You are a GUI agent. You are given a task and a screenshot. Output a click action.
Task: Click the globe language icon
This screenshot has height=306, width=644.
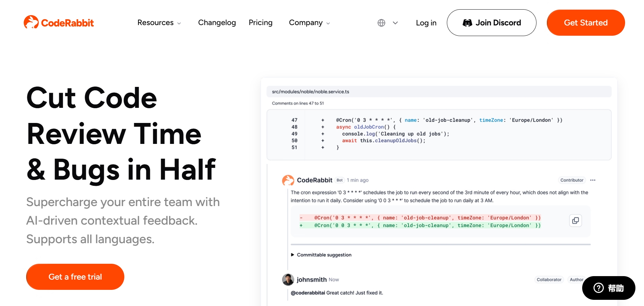click(x=381, y=23)
